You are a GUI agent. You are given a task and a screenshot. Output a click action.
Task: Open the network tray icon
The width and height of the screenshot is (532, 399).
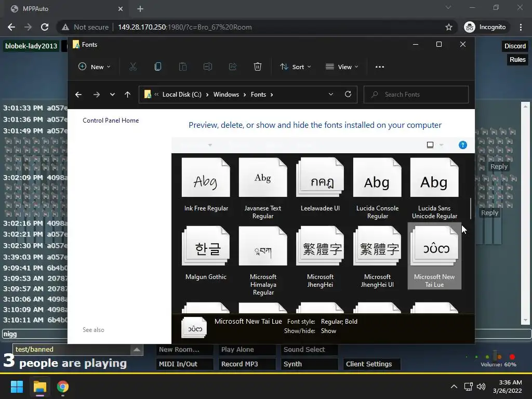469,387
